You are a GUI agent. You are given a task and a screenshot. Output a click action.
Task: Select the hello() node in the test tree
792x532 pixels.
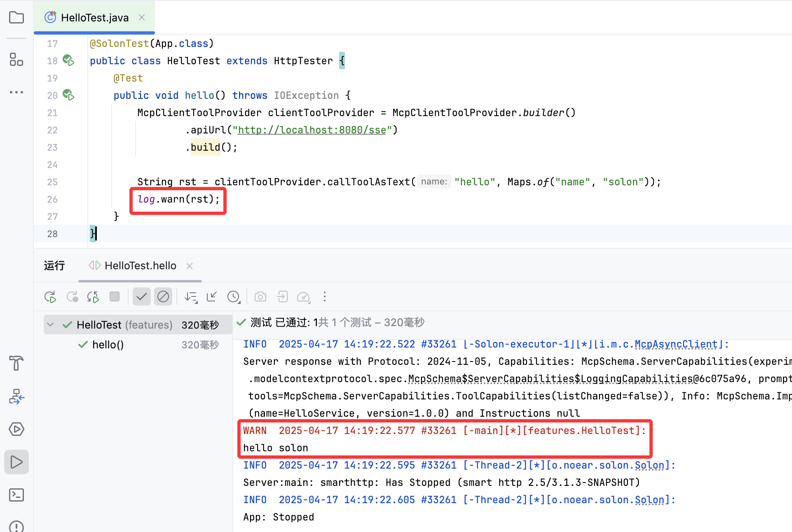tap(108, 345)
